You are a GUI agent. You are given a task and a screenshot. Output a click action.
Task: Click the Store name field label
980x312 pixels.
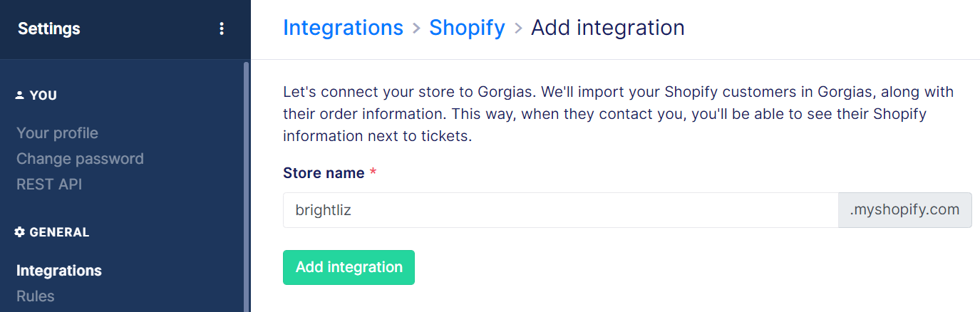pyautogui.click(x=324, y=173)
